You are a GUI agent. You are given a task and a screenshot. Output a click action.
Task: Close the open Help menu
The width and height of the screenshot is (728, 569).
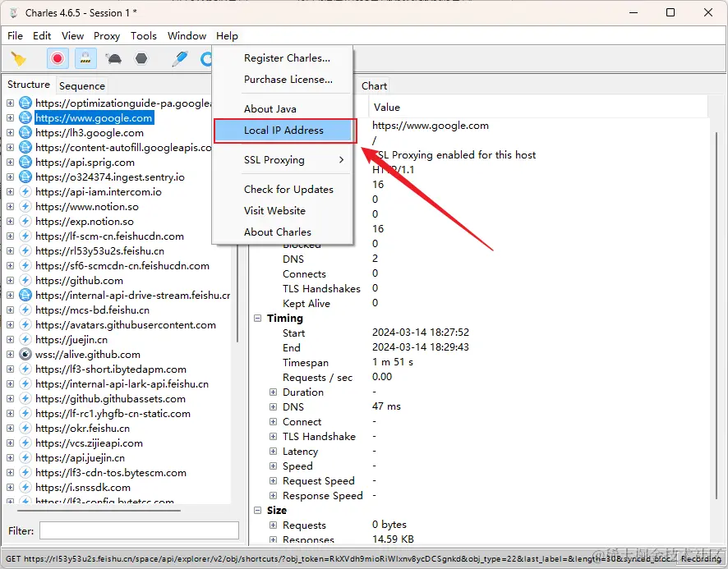227,36
